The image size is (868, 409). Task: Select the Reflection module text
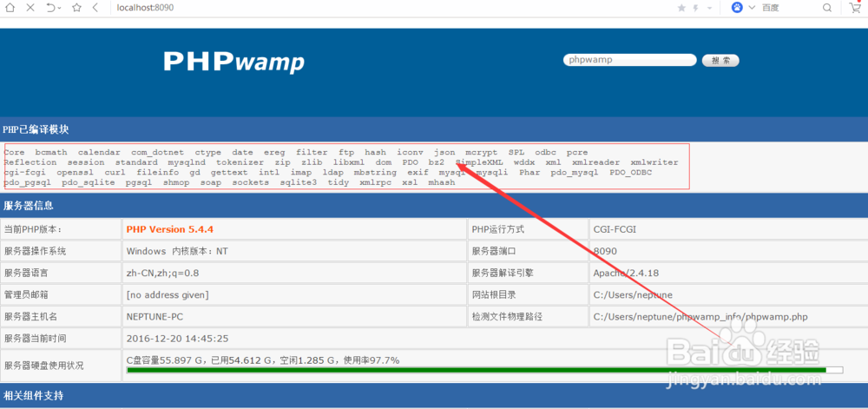click(30, 162)
